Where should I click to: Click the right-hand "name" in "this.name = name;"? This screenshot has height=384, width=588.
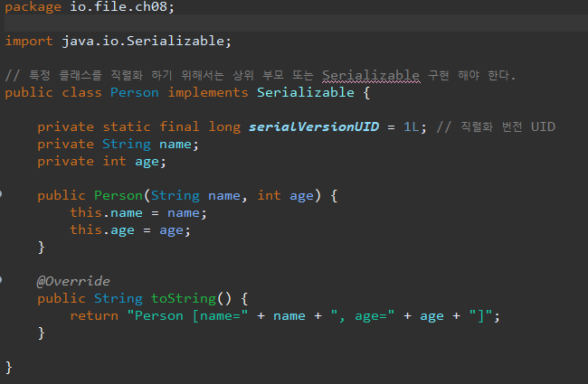point(184,213)
